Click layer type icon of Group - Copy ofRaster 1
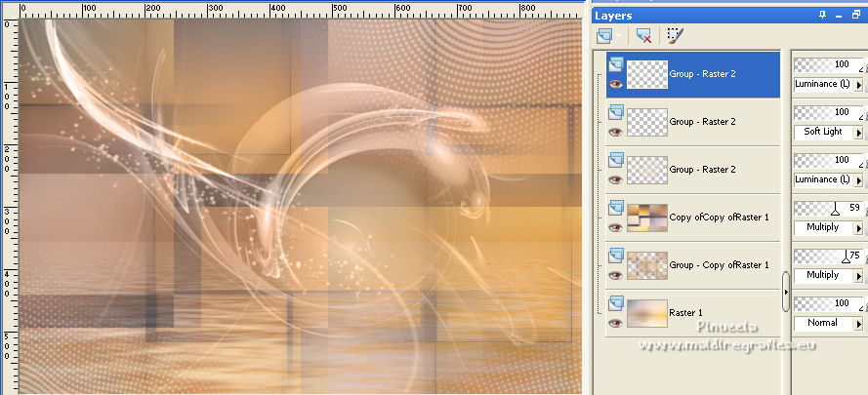 tap(615, 257)
